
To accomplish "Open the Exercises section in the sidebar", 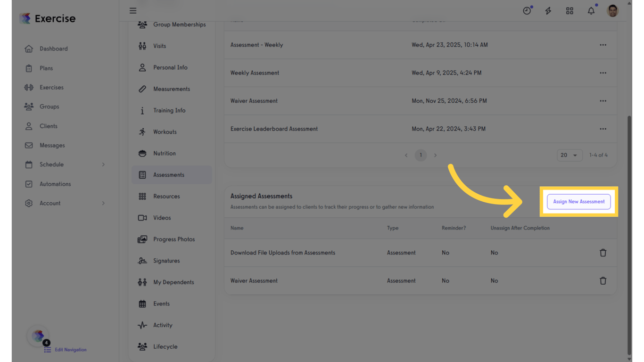I will (x=51, y=87).
